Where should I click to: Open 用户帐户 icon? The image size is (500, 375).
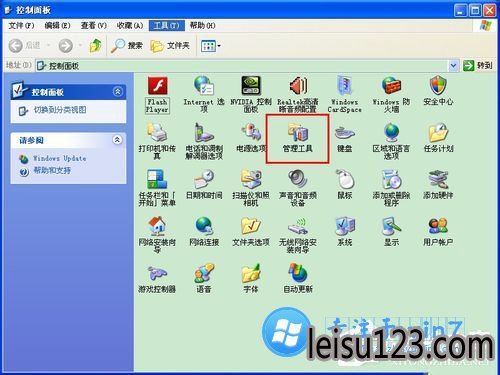[x=438, y=226]
